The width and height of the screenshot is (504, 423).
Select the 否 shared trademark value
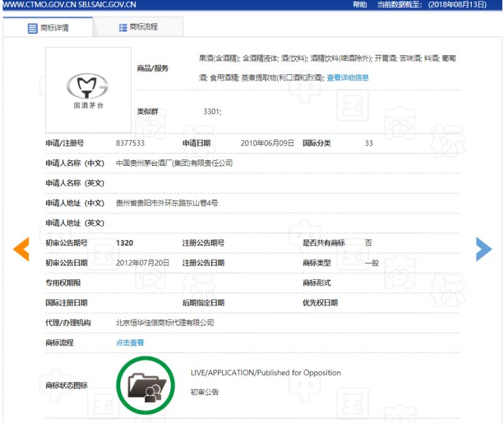point(369,243)
